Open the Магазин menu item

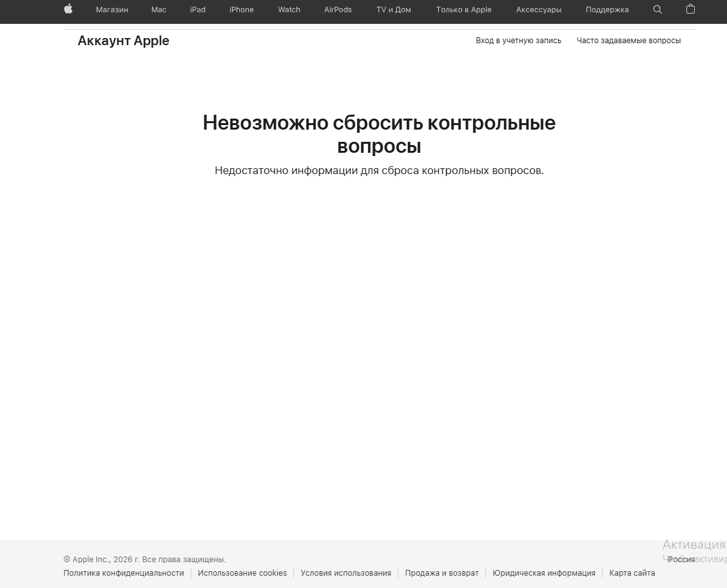112,10
